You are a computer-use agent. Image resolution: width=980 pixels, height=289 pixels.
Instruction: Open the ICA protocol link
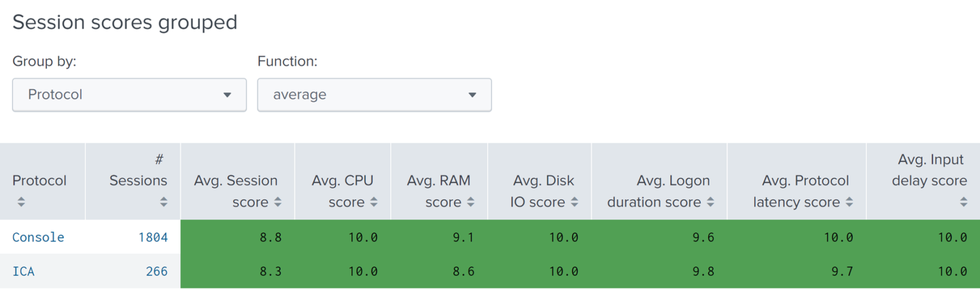coord(23,271)
